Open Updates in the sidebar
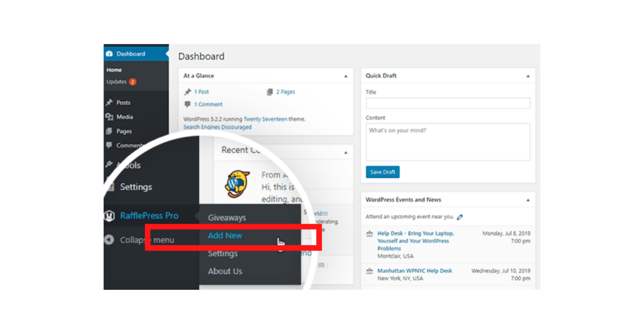Viewport: 644px width, 322px height. click(x=116, y=82)
